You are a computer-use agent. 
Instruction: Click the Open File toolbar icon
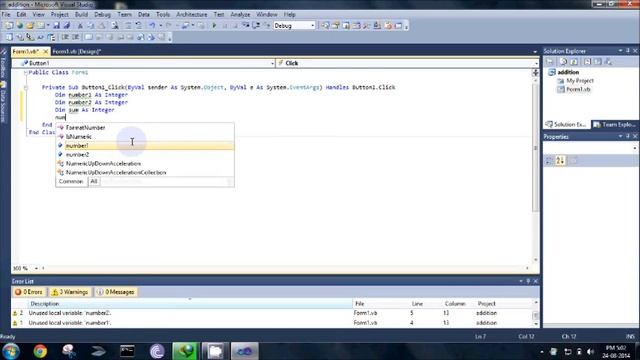[30, 26]
